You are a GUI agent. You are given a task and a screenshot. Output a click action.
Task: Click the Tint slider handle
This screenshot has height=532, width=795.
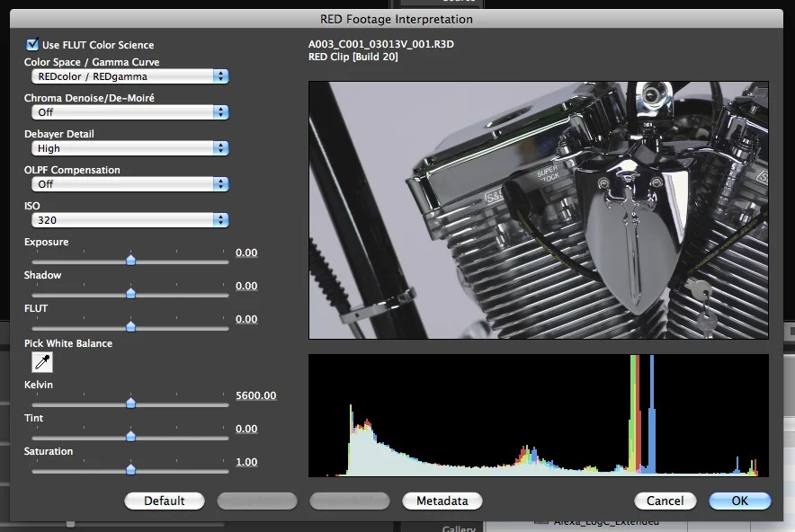point(130,436)
